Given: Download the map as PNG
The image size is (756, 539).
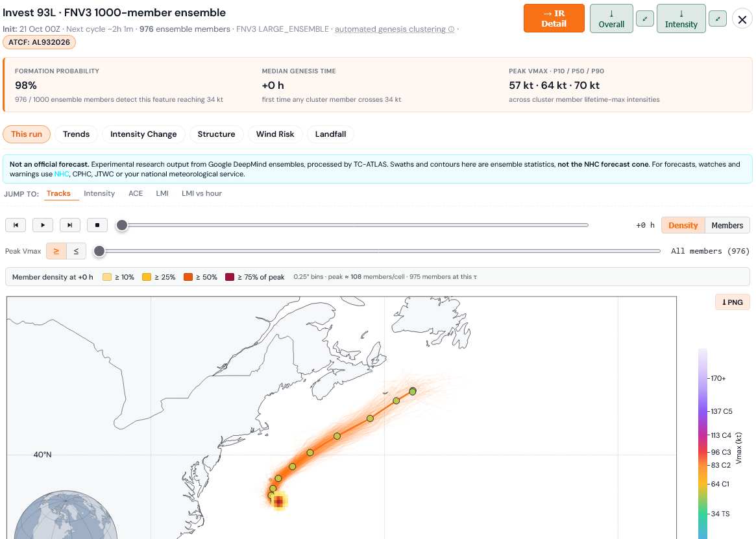Looking at the screenshot, I should pyautogui.click(x=733, y=302).
